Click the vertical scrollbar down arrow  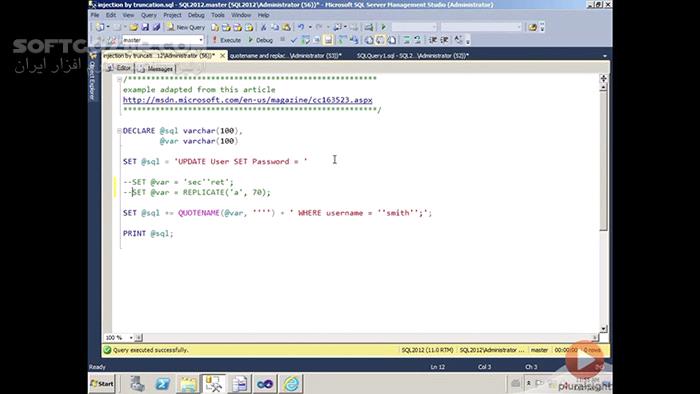[x=604, y=329]
